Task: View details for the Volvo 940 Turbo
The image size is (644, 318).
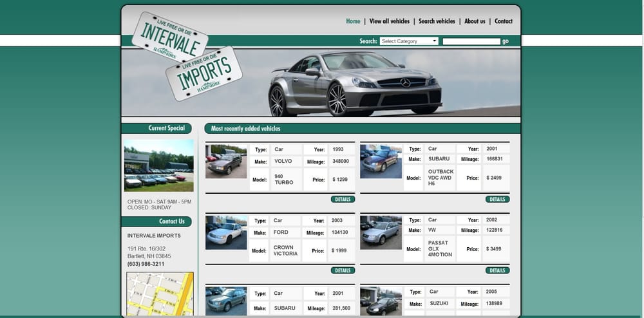Action: [343, 200]
